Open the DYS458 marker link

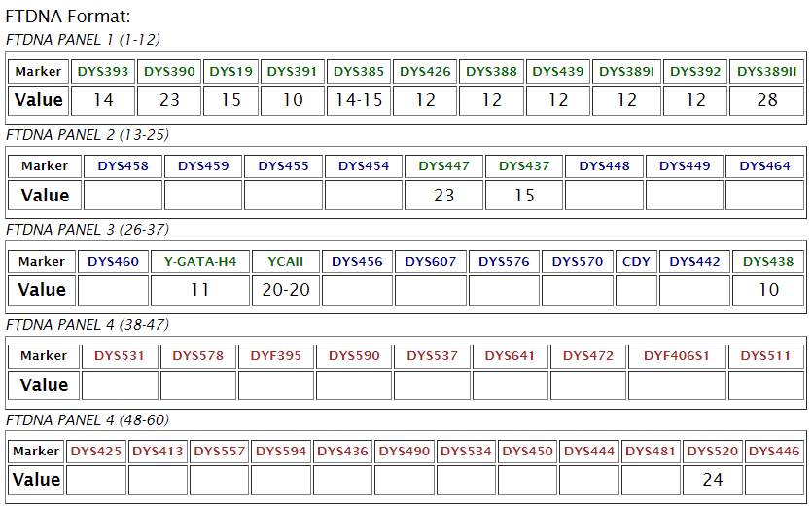point(123,166)
